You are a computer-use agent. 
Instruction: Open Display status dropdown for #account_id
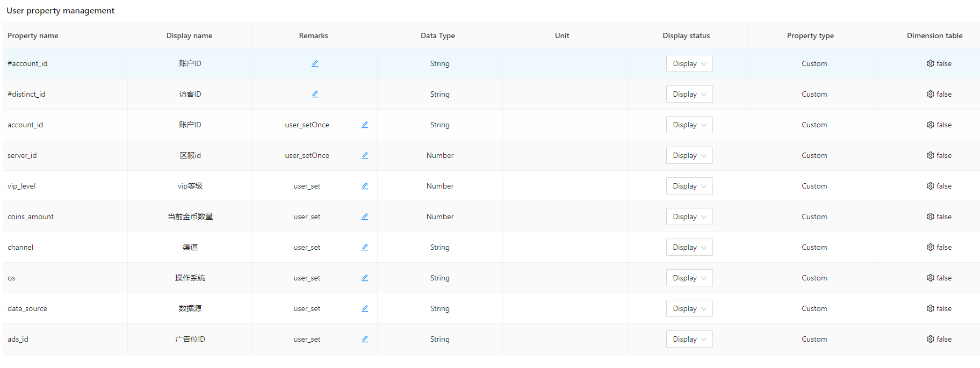pos(689,63)
